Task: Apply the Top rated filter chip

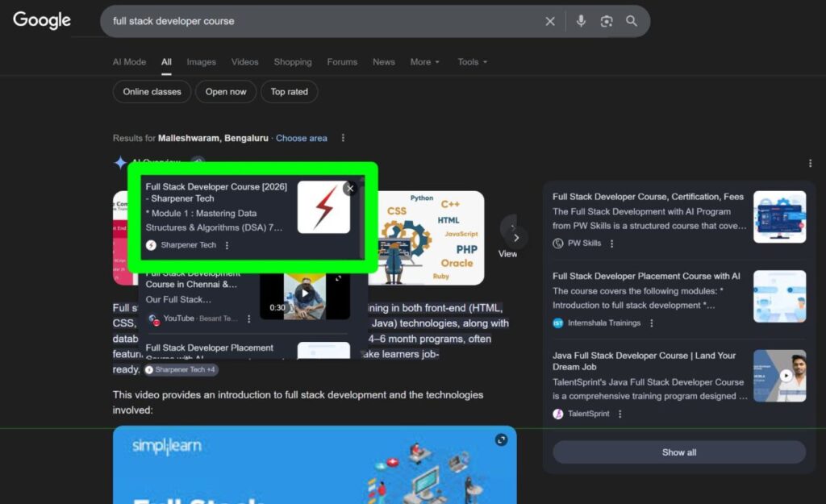Action: tap(290, 92)
